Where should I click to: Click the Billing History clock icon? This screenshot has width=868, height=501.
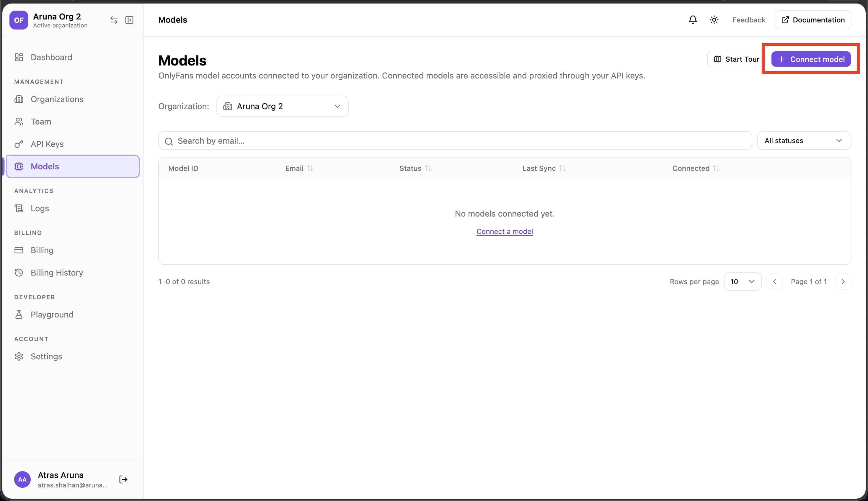(19, 273)
